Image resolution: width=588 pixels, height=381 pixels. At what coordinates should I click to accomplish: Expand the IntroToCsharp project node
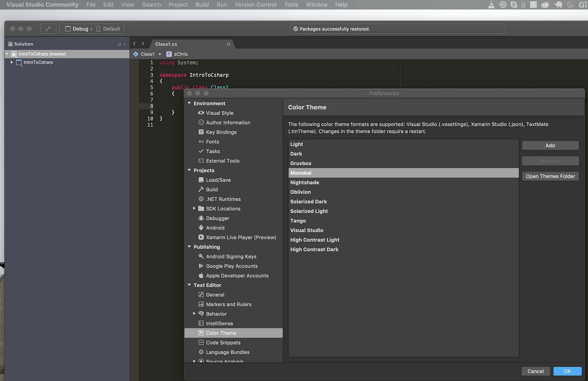click(x=12, y=62)
